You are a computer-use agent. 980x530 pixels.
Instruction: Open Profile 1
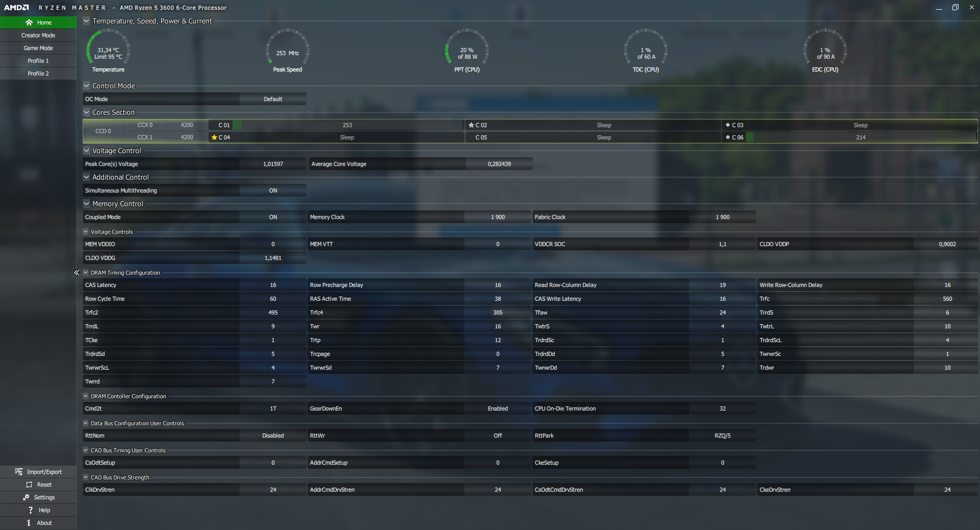[x=38, y=61]
